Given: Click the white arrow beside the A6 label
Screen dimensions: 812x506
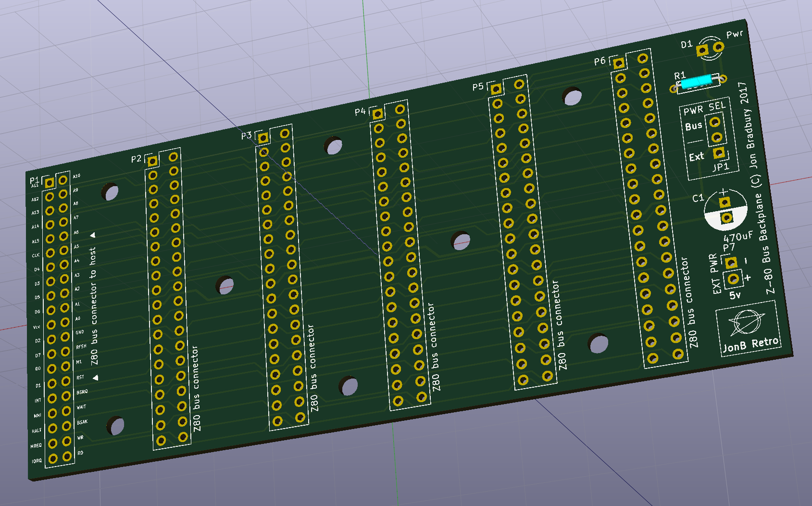Looking at the screenshot, I should point(92,235).
